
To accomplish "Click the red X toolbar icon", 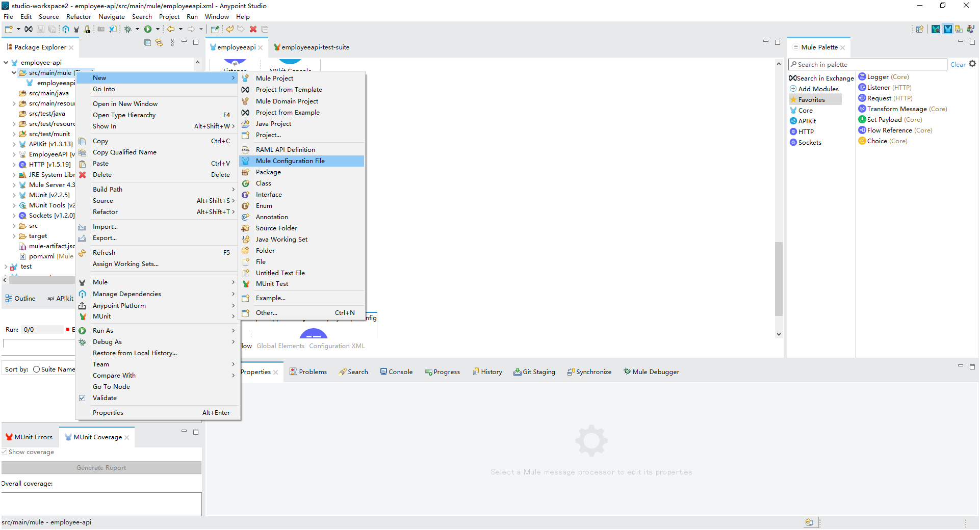I will point(253,30).
